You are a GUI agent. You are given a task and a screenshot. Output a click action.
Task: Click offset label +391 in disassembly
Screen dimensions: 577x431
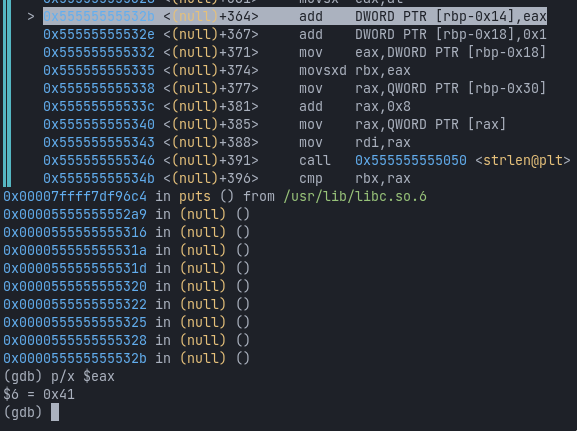pos(235,161)
